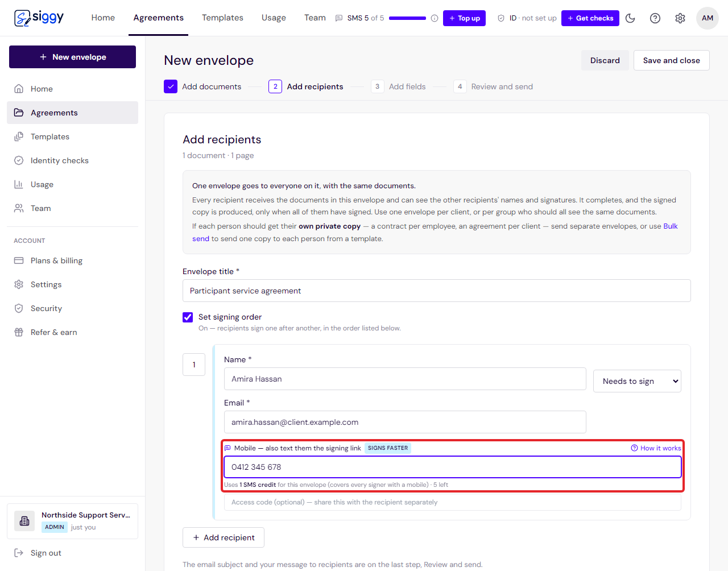Click the ID shield icon in header
The height and width of the screenshot is (571, 728).
click(501, 18)
